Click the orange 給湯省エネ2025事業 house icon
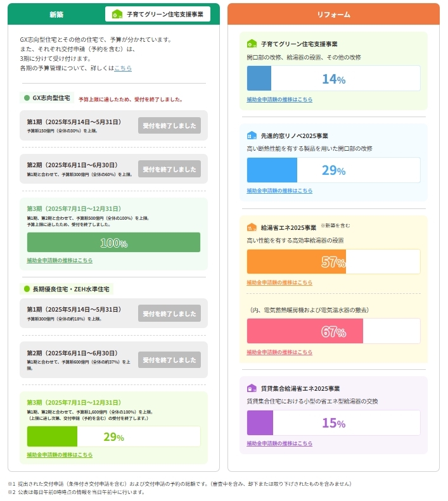 pyautogui.click(x=252, y=227)
